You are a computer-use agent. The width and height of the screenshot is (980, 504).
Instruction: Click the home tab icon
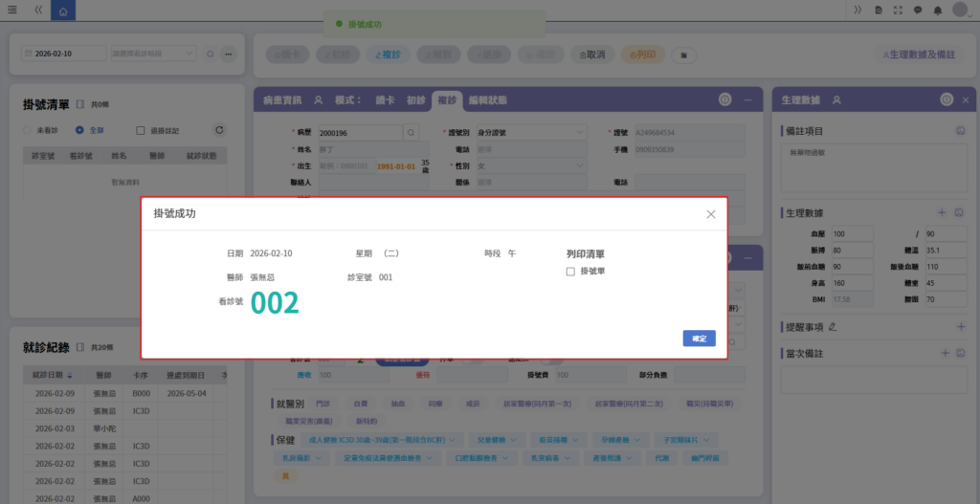click(x=63, y=11)
